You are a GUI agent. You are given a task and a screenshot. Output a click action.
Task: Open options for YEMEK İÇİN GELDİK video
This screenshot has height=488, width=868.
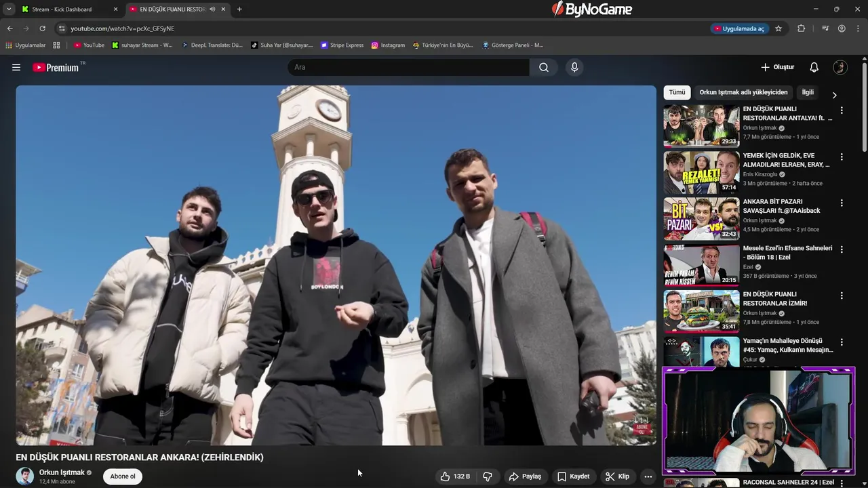point(842,157)
